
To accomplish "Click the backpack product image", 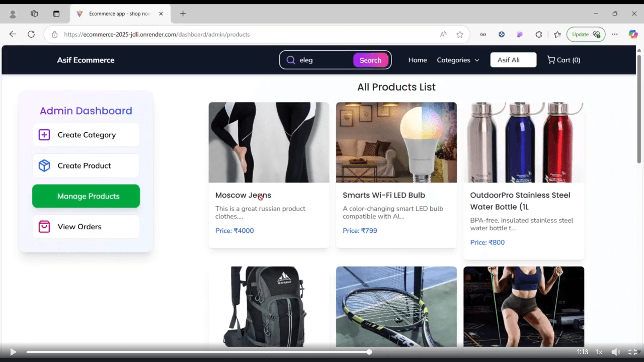I will (x=269, y=307).
